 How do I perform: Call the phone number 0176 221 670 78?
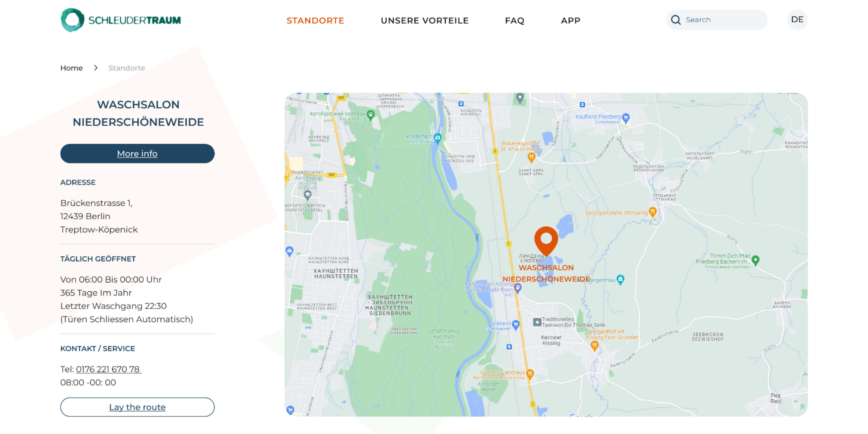click(108, 369)
